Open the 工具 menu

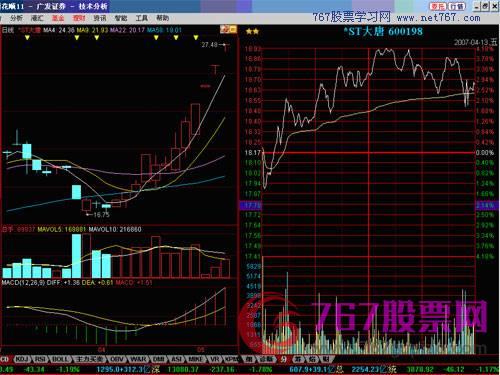coord(141,18)
